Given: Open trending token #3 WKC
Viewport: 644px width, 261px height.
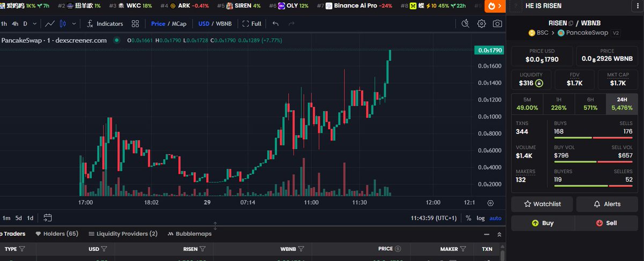Looking at the screenshot, I should tap(130, 6).
